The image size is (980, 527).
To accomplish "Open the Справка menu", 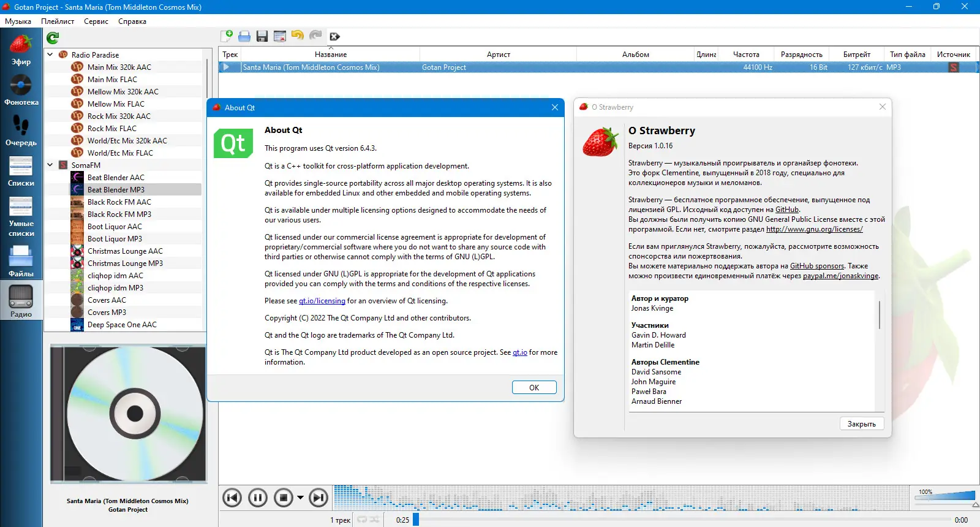I will pyautogui.click(x=132, y=21).
